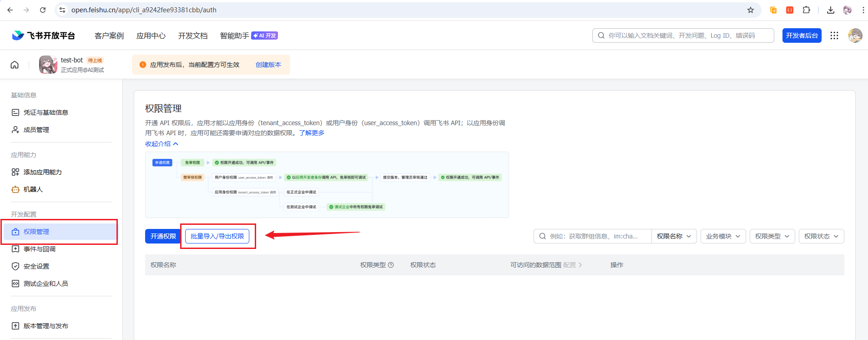Open the 开发文档 top navigation item

point(193,36)
